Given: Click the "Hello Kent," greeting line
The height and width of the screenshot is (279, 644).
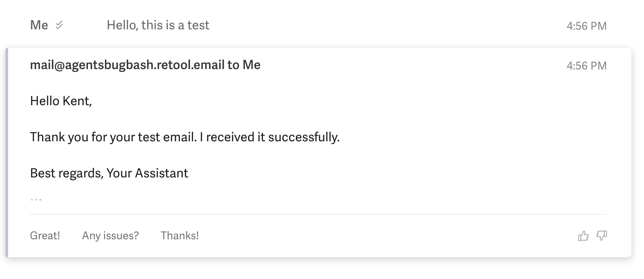Looking at the screenshot, I should click(61, 101).
